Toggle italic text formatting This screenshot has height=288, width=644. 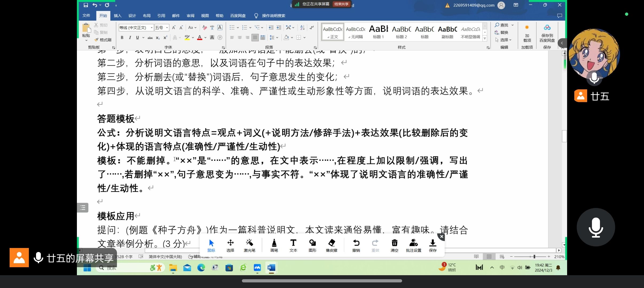(130, 38)
